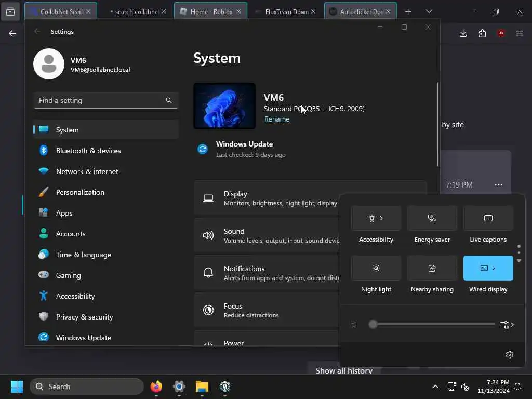Open sound output selection chevron
This screenshot has width=532, height=399.
(507, 325)
